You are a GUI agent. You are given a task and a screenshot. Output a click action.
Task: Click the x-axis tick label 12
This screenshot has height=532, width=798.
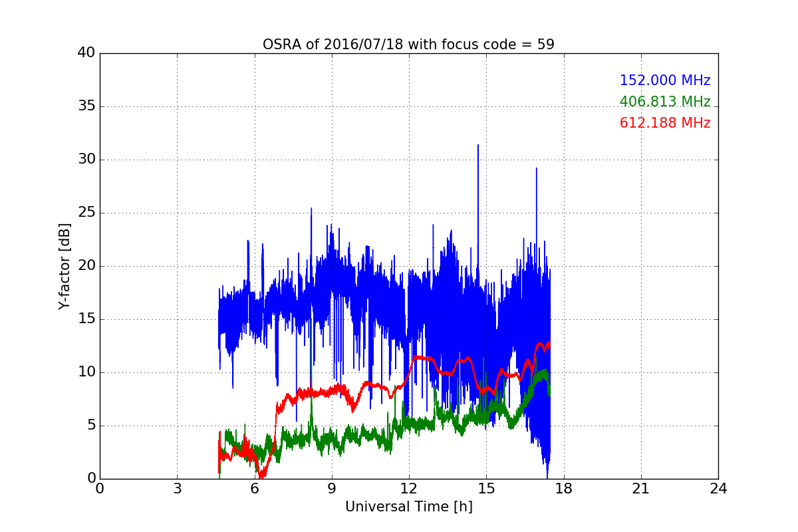pos(409,489)
